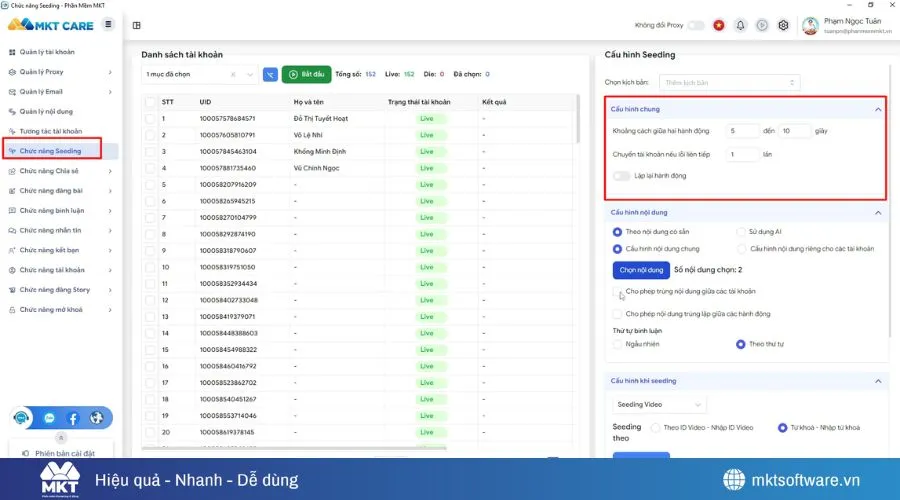
Task: Check Cho phép trùng nội dung giữa các tài khoản
Action: click(x=618, y=292)
